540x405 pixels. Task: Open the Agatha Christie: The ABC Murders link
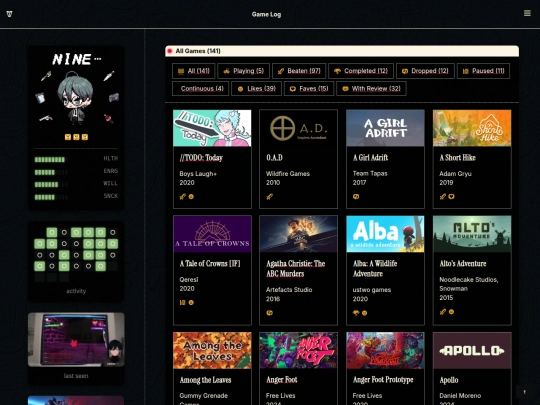[295, 269]
